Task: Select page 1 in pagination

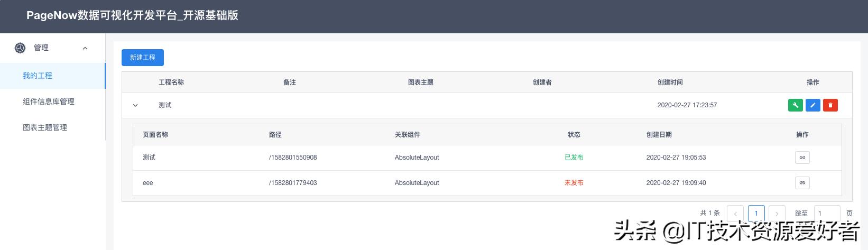Action: (756, 214)
